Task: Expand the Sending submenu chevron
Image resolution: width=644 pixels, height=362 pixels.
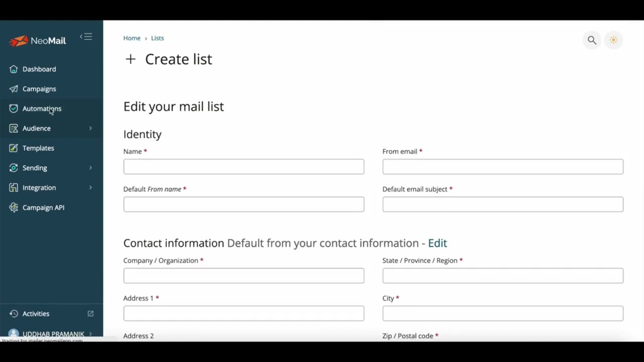Action: tap(91, 168)
